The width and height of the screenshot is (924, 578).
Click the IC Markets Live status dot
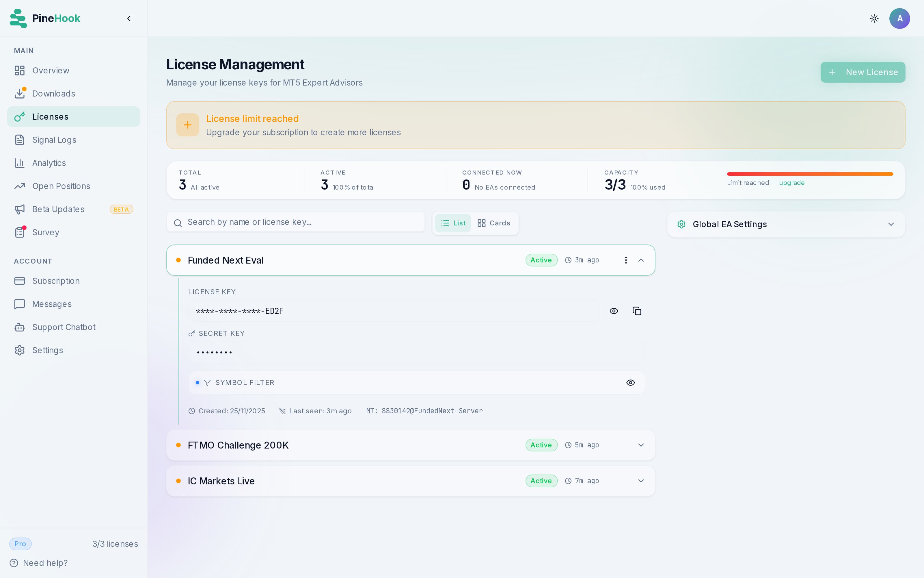coord(178,481)
